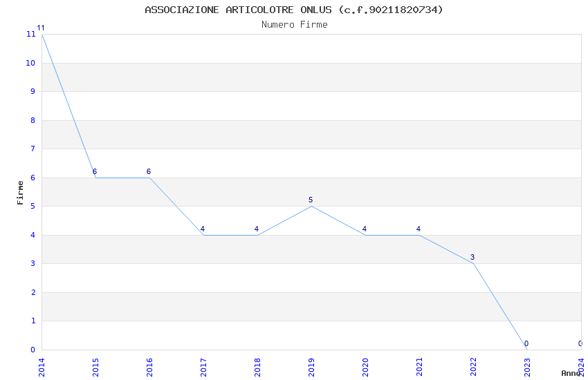Viewport: 588px width, 380px height.
Task: Click the y-axis tick value 0
Action: point(33,350)
